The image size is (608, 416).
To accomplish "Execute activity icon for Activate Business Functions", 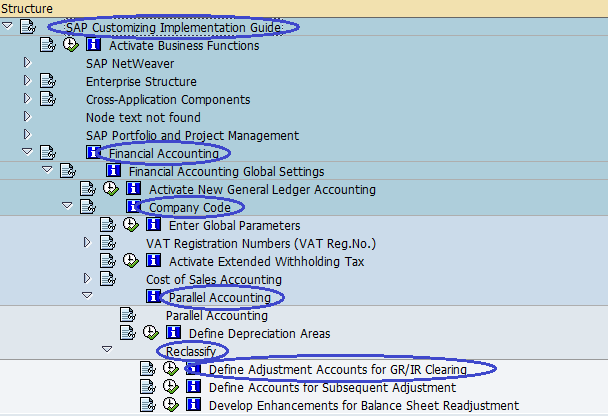I will coord(71,45).
